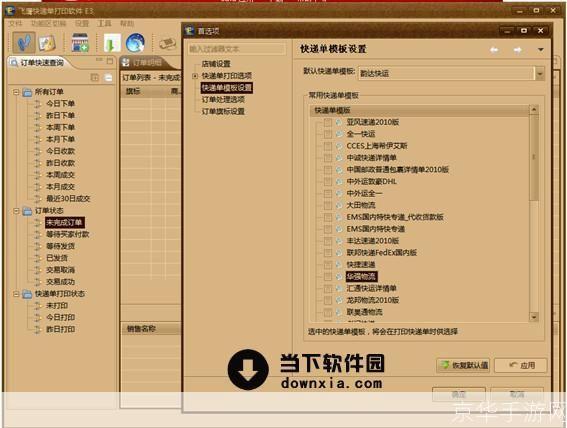The height and width of the screenshot is (428, 567).
Task: Click the expand-all icon in order query panel
Action: coord(95,77)
